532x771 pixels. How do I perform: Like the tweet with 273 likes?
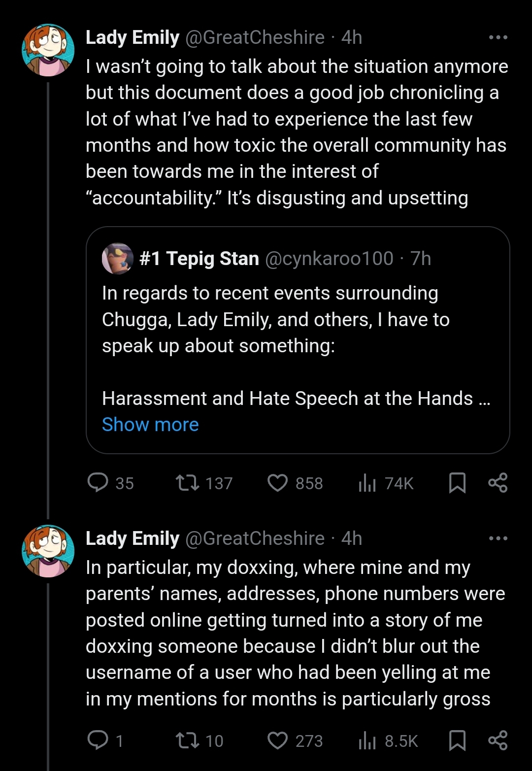click(x=277, y=740)
